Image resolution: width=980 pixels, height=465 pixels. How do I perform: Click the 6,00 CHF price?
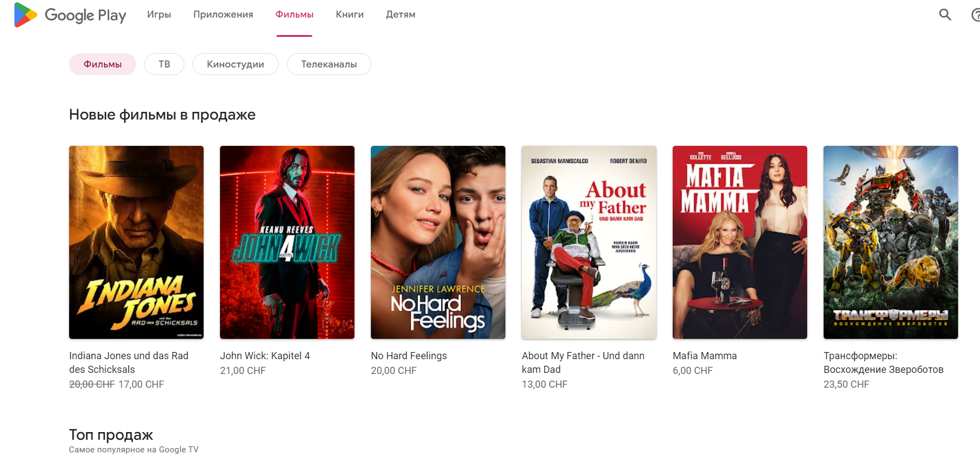pos(692,371)
